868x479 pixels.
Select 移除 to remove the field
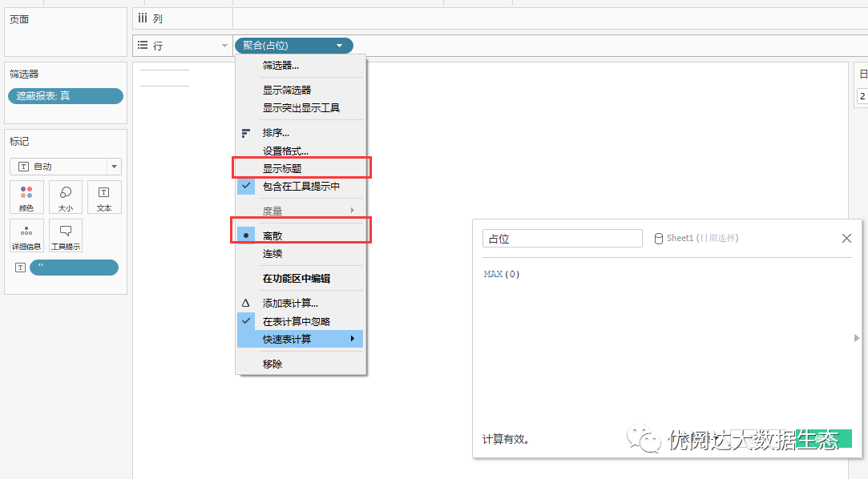[273, 364]
